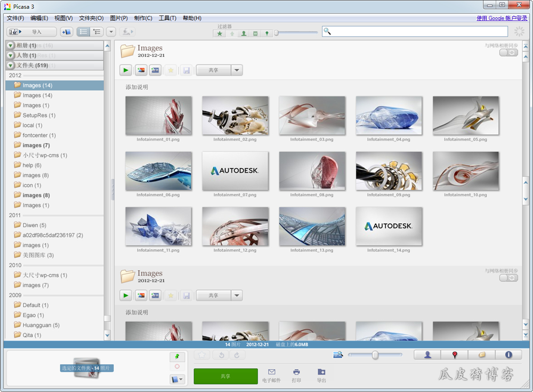Collapse the 文件夹 (519) section
This screenshot has width=533, height=392.
pyautogui.click(x=11, y=66)
